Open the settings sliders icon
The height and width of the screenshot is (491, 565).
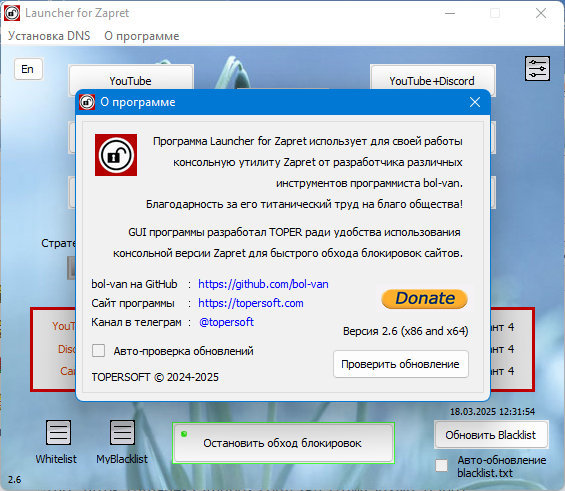537,68
